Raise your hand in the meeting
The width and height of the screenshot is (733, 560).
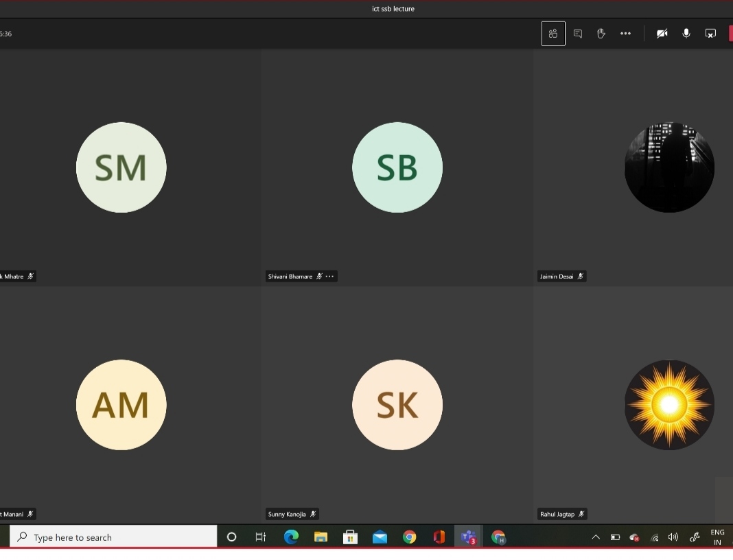tap(601, 34)
